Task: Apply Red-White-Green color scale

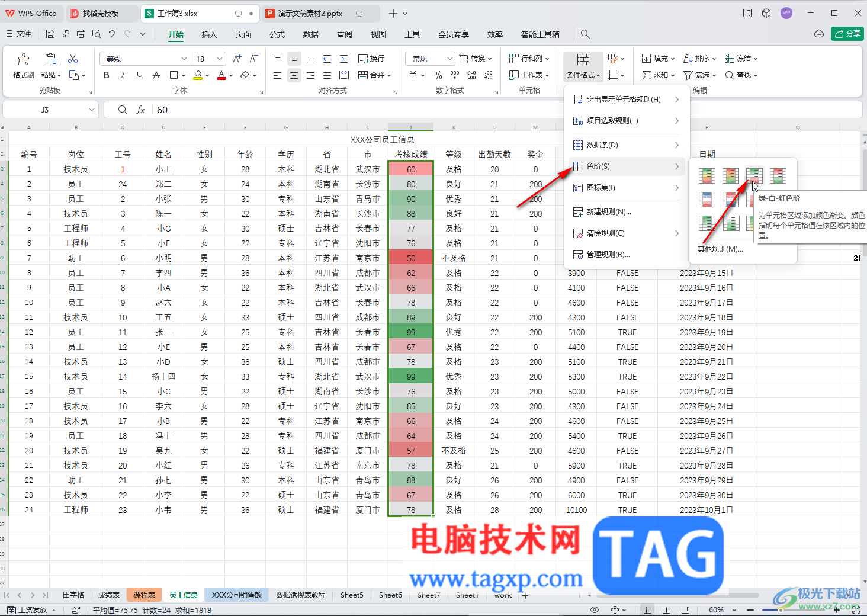Action: (x=778, y=176)
